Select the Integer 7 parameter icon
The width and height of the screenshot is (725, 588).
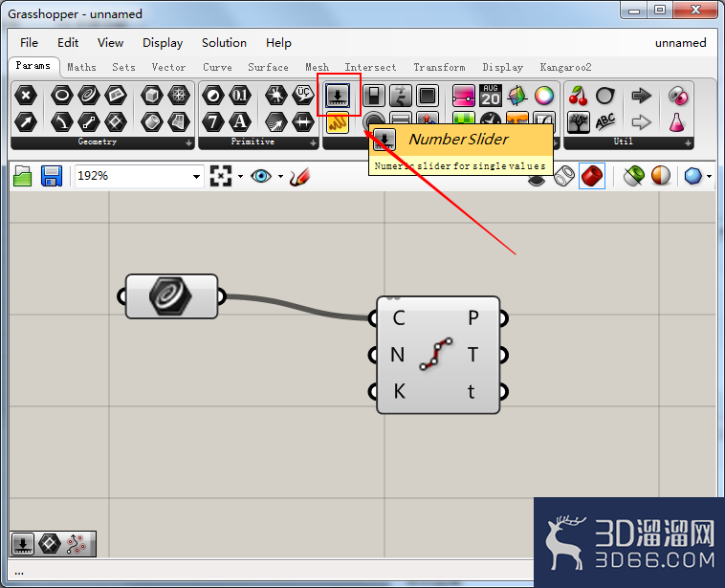point(213,122)
